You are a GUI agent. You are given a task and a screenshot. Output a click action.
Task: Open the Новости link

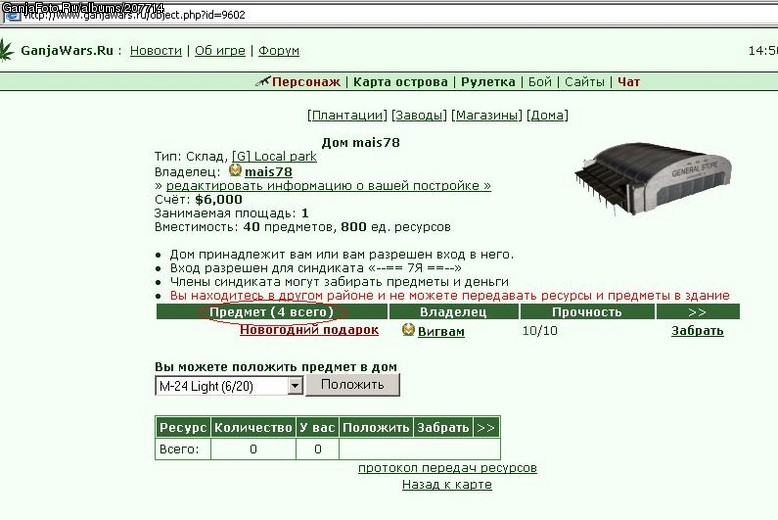click(x=156, y=51)
